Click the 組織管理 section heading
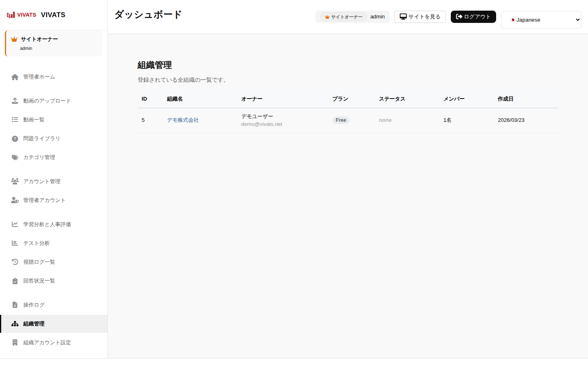This screenshot has height=368, width=588. point(154,65)
